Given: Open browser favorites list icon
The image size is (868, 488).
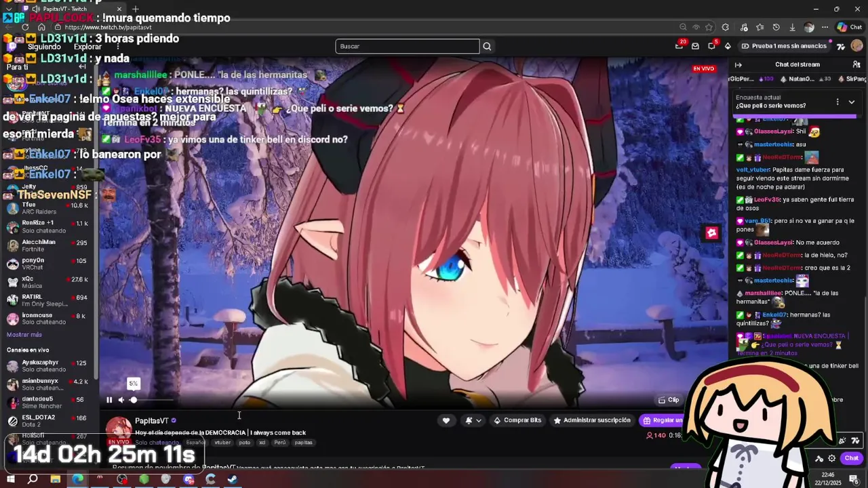Looking at the screenshot, I should point(760,27).
